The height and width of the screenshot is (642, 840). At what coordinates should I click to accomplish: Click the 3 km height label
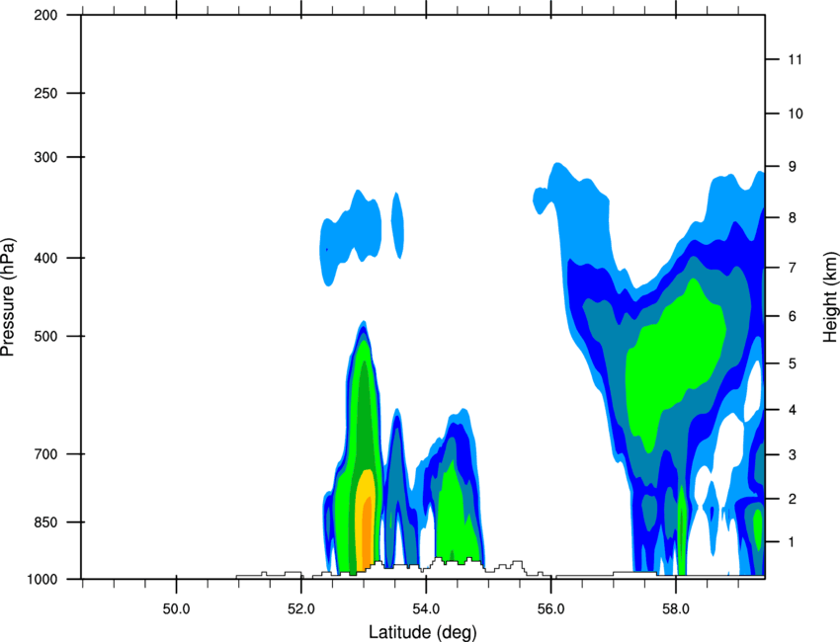tap(793, 454)
